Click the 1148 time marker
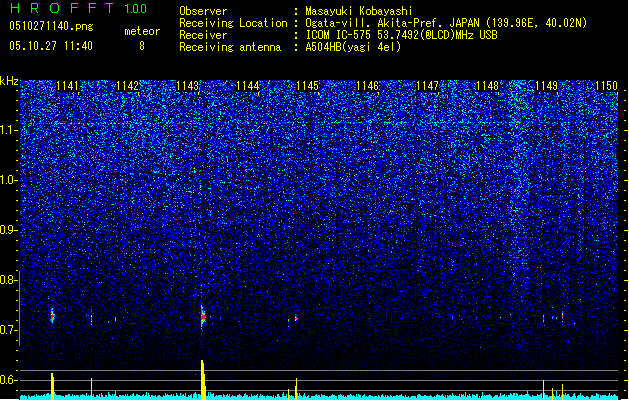This screenshot has height=400, width=629. (487, 86)
